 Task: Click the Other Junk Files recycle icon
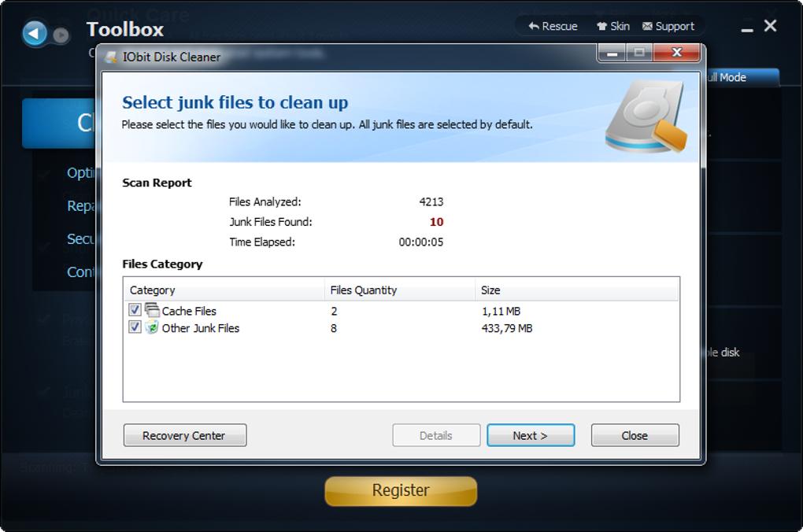[152, 327]
